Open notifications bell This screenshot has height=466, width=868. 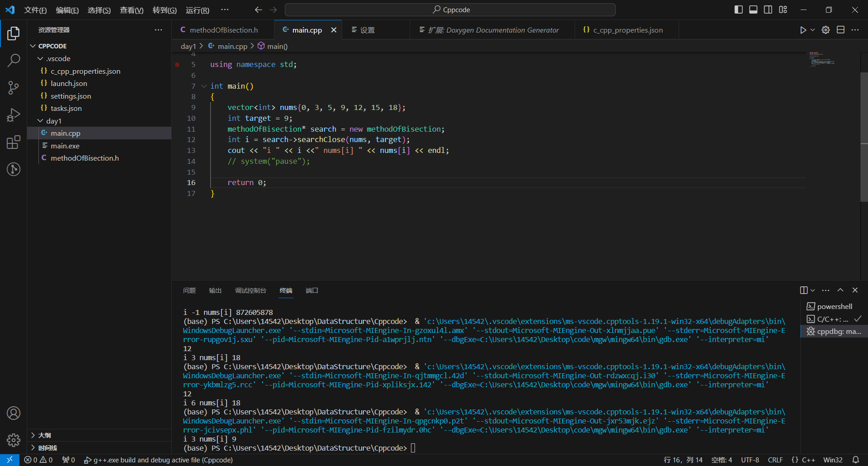[x=856, y=460]
